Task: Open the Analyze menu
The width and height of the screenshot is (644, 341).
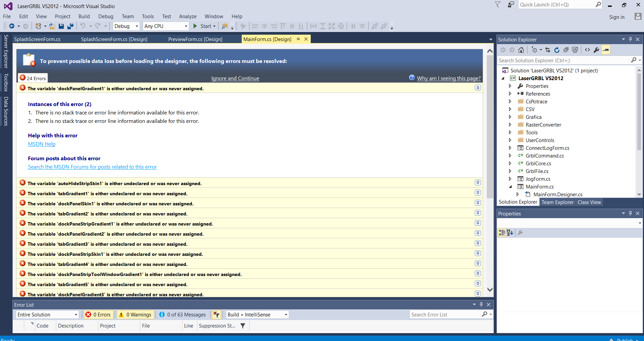Action: [x=188, y=16]
